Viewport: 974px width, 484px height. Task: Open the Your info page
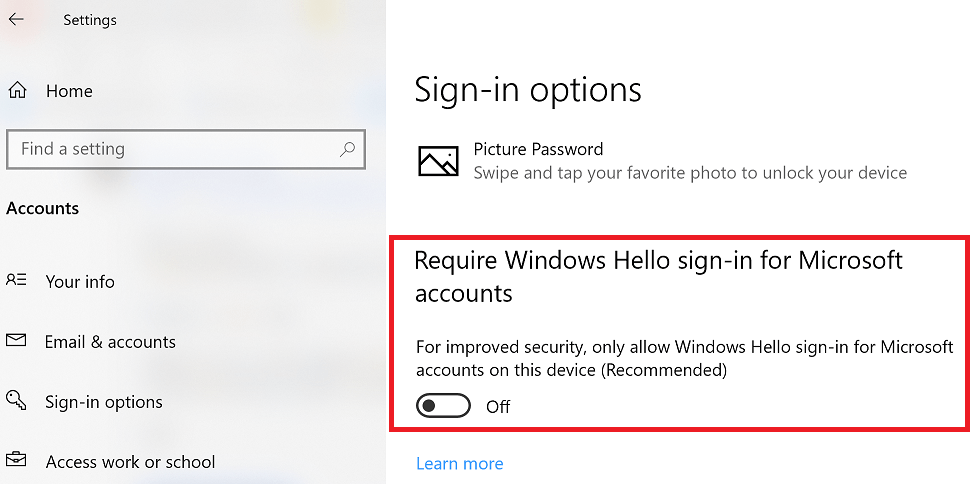point(80,282)
